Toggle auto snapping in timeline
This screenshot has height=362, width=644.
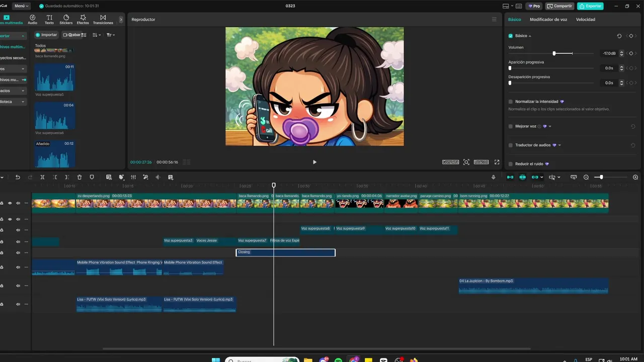coord(523,177)
